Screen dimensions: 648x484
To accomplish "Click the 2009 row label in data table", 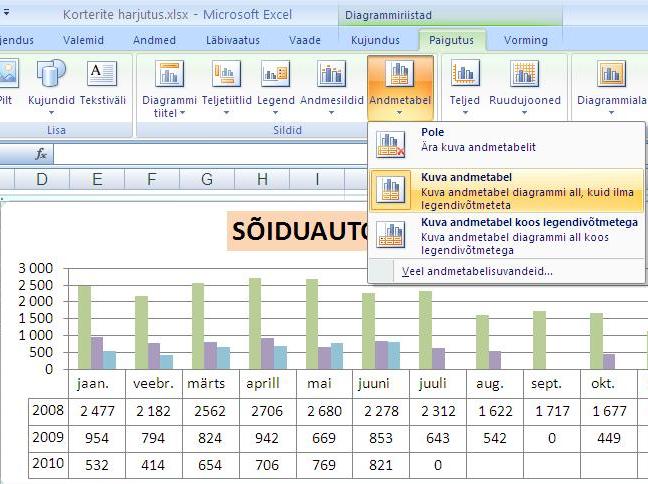I will (48, 437).
